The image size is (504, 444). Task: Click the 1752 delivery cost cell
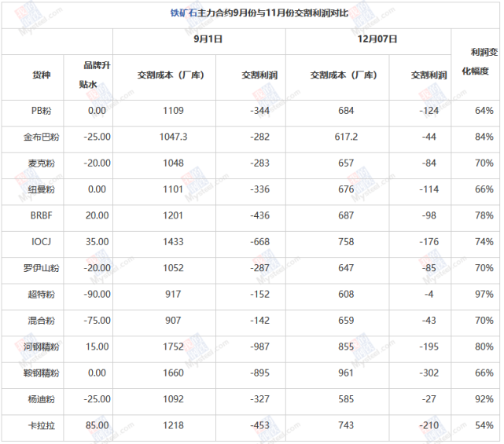point(173,347)
